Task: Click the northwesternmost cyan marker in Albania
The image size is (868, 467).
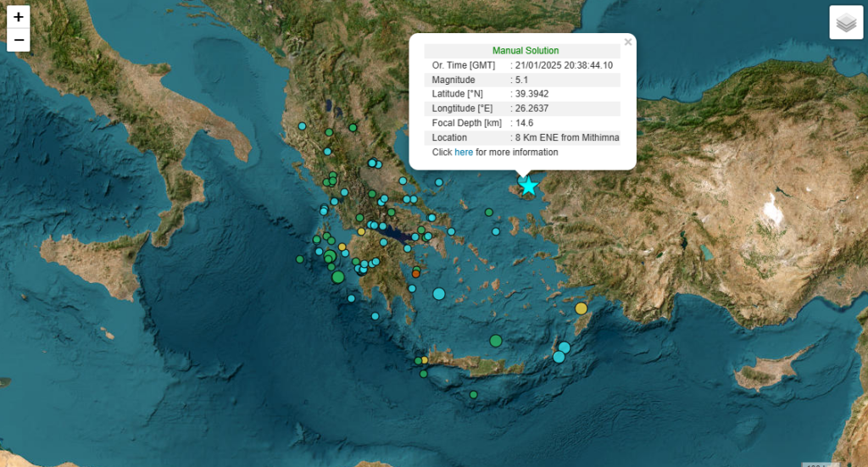Action: [x=302, y=126]
